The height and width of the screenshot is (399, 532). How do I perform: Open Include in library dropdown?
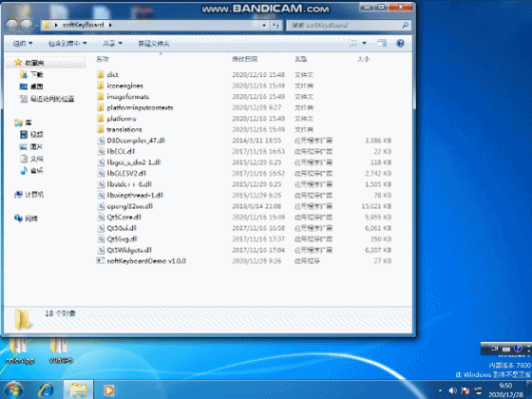(x=67, y=43)
